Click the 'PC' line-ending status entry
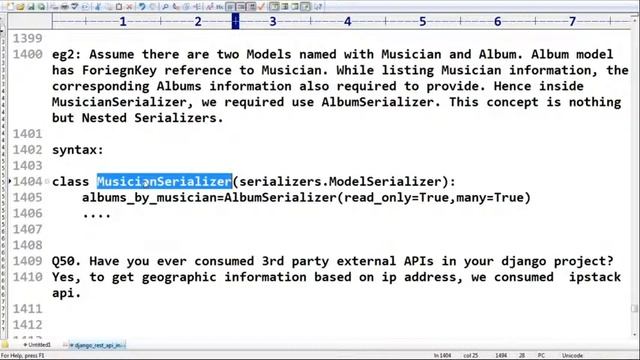Screen dimensions: 640x360 [541, 356]
